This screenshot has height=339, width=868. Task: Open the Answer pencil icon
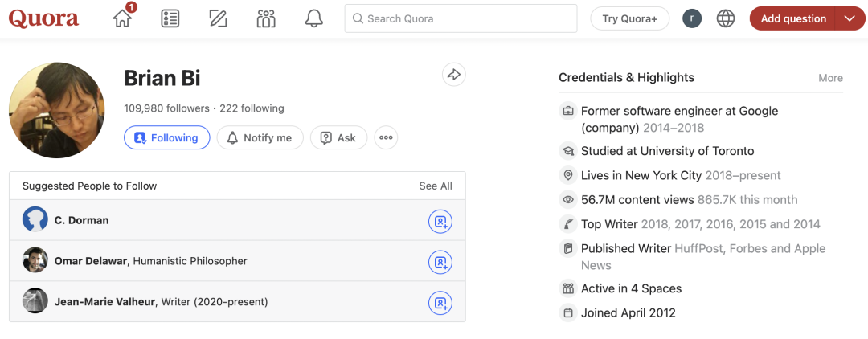click(x=218, y=18)
